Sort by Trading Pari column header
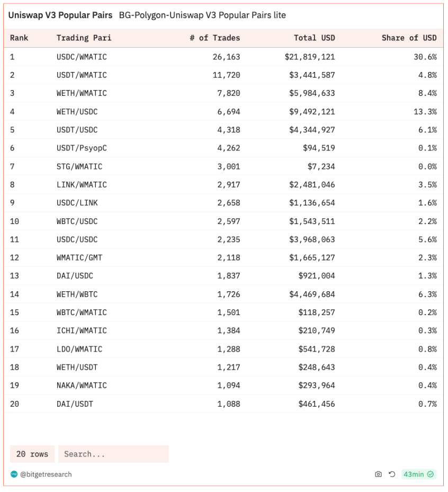The image size is (448, 492). 84,38
